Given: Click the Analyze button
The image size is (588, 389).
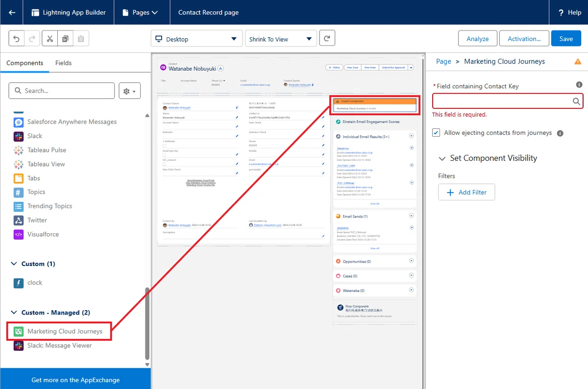Looking at the screenshot, I should [478, 39].
